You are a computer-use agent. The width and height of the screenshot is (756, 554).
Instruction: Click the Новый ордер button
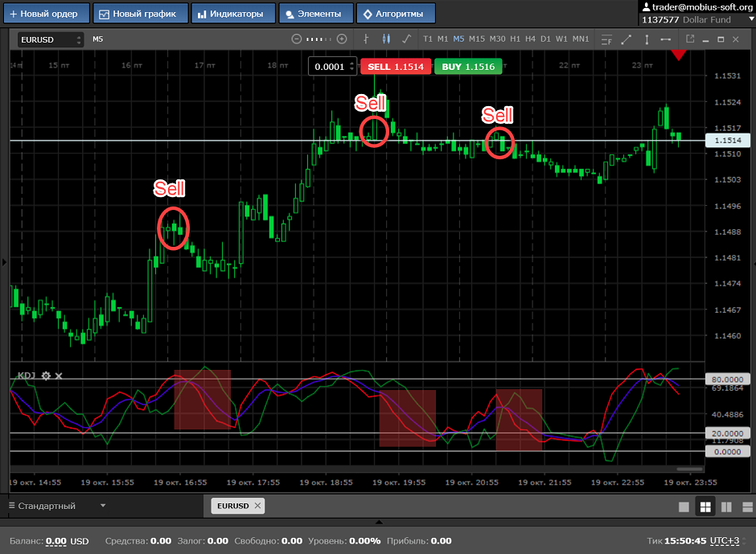pos(47,14)
